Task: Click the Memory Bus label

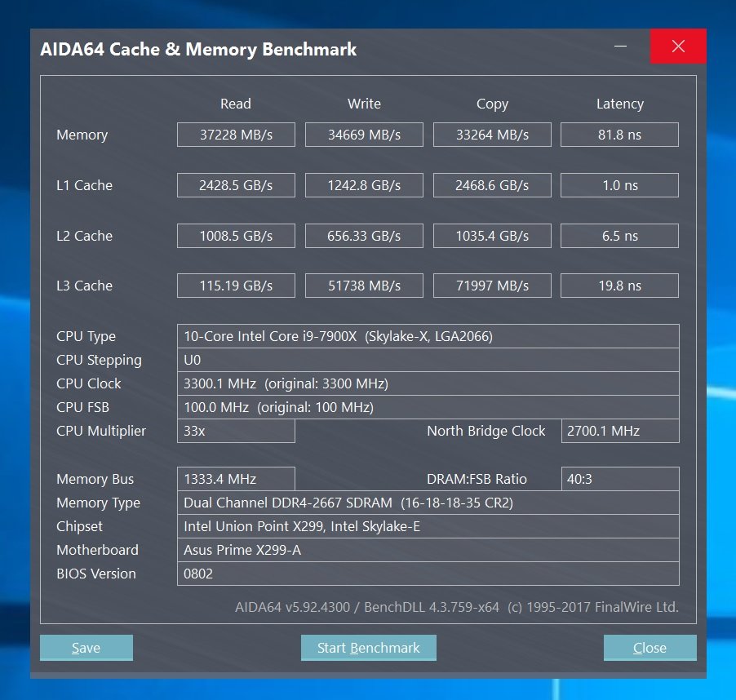Action: (95, 479)
